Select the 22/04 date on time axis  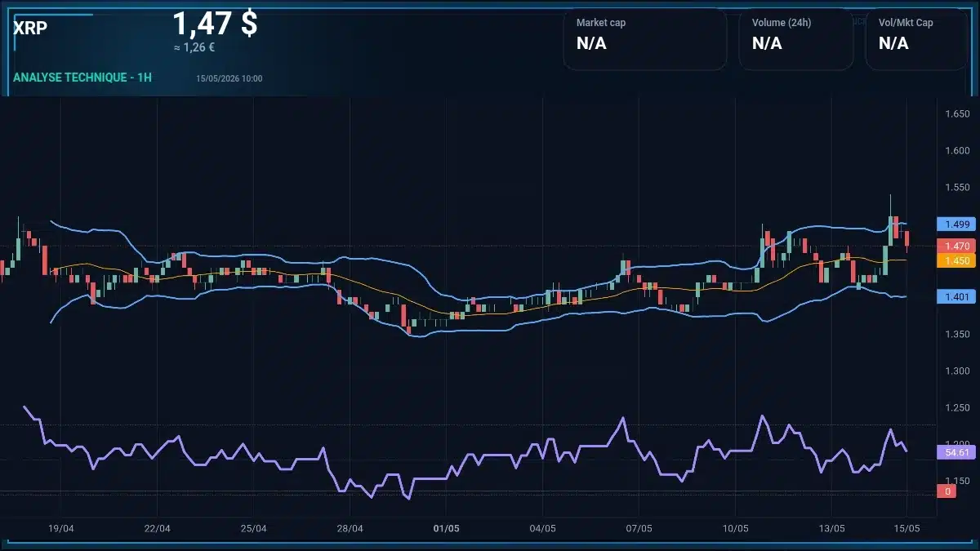coord(157,528)
